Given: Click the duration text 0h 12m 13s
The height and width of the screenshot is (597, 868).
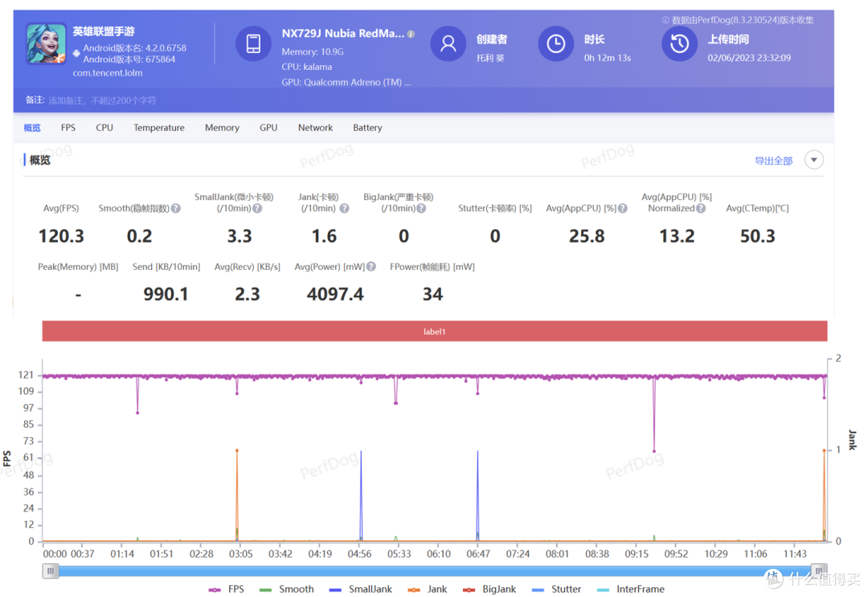Looking at the screenshot, I should click(608, 58).
